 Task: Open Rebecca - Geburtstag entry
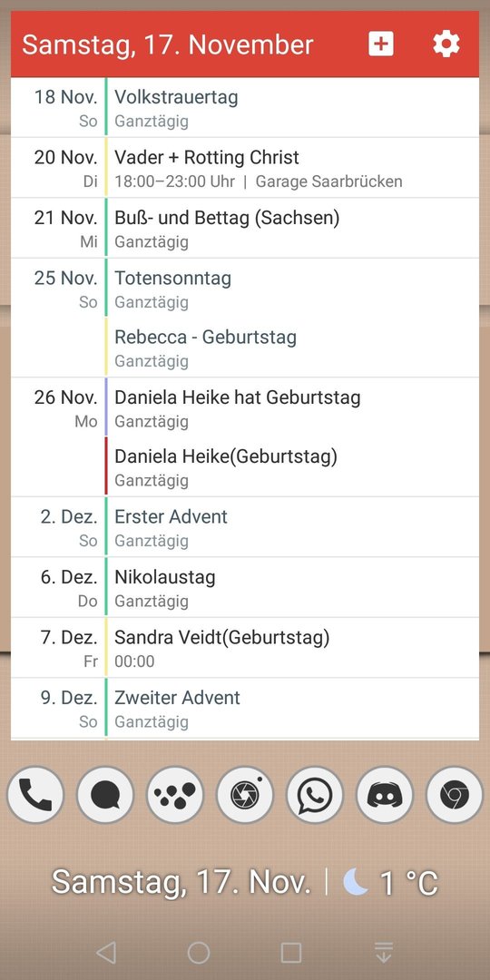pyautogui.click(x=292, y=348)
